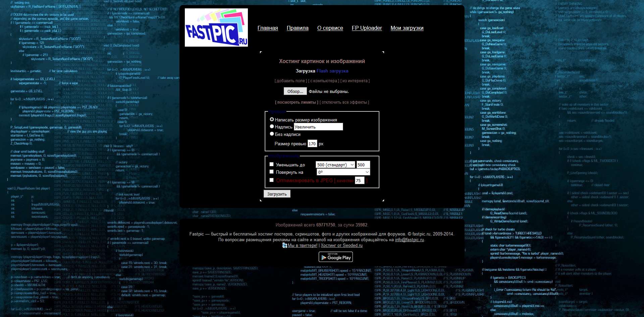Enable the 'Уменьшить до' checkbox

[x=271, y=164]
